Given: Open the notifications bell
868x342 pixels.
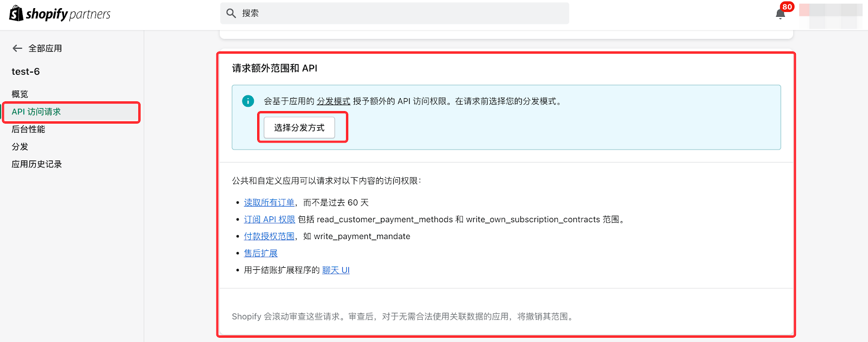Looking at the screenshot, I should coord(781,14).
